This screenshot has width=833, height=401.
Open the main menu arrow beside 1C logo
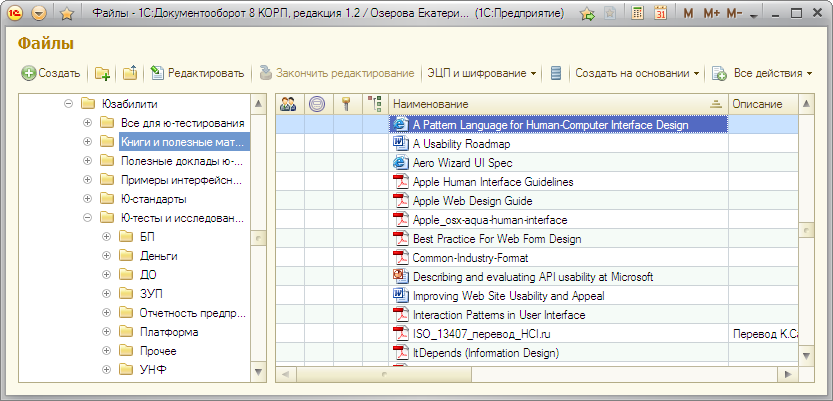(x=39, y=15)
